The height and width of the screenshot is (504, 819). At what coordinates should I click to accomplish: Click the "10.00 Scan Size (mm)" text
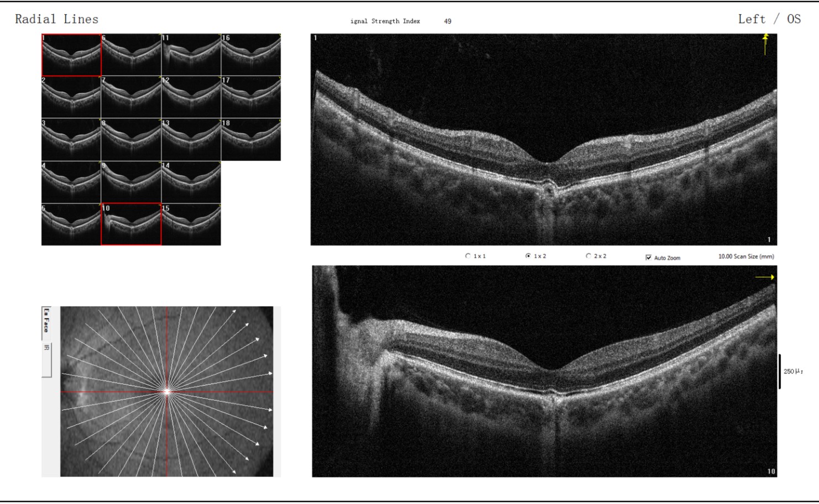(x=746, y=256)
